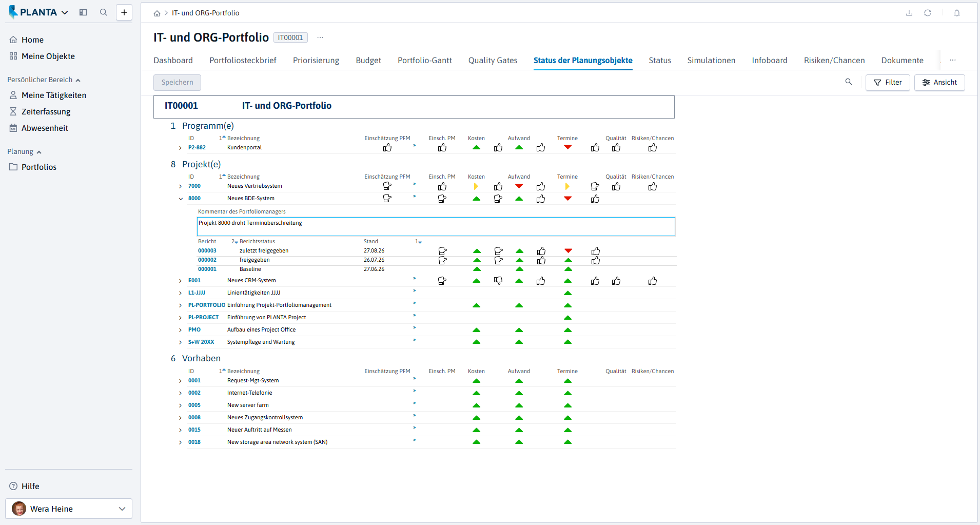Expand the 0001 Request-Mgt-System row
Screen dimensions: 980x525
[180, 381]
